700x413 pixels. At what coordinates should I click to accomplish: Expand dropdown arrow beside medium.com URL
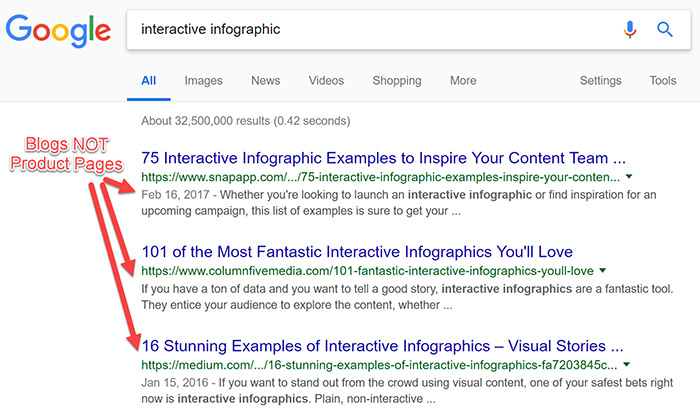click(627, 366)
